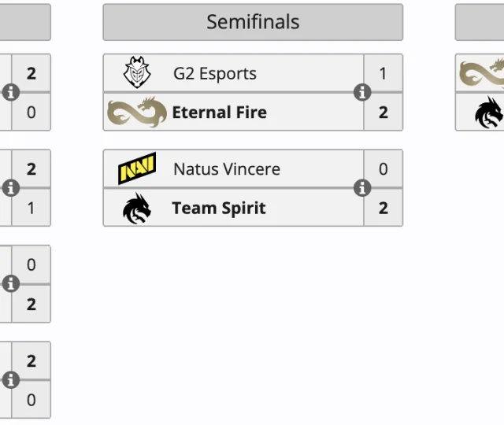Open info icon of second quarterfinal match
Image resolution: width=504 pixels, height=425 pixels.
(10, 188)
